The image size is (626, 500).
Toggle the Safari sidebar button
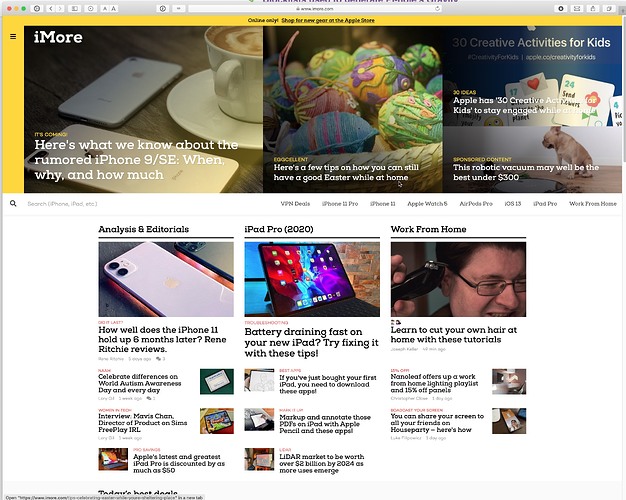75,8
